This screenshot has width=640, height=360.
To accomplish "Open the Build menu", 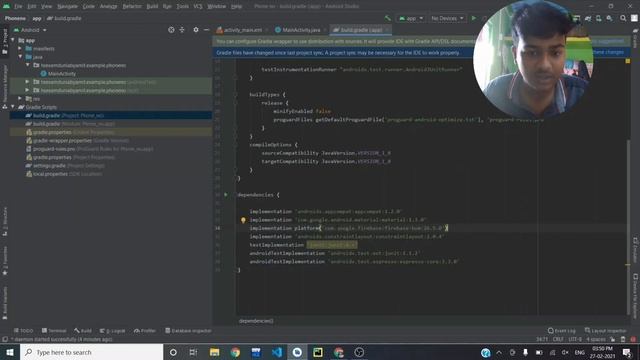I will (x=152, y=6).
